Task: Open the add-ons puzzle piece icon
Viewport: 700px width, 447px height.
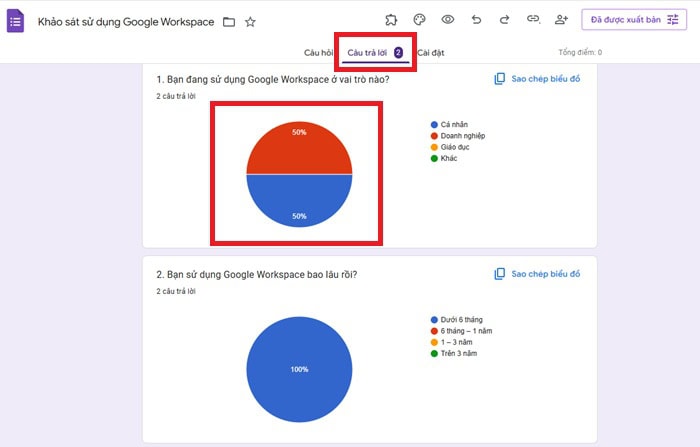Action: (x=391, y=20)
